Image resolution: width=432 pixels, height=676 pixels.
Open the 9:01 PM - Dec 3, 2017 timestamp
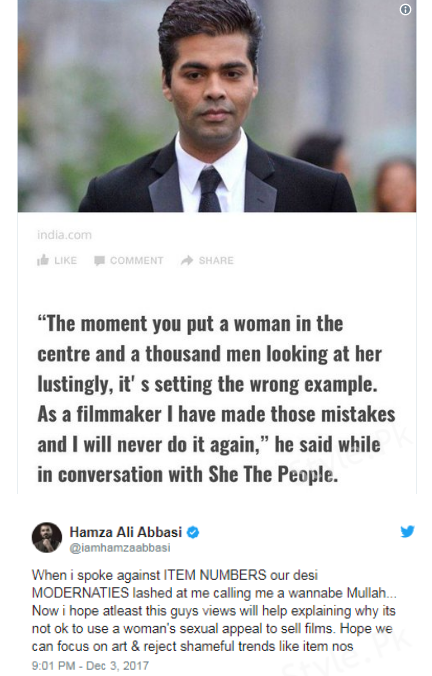(90, 666)
